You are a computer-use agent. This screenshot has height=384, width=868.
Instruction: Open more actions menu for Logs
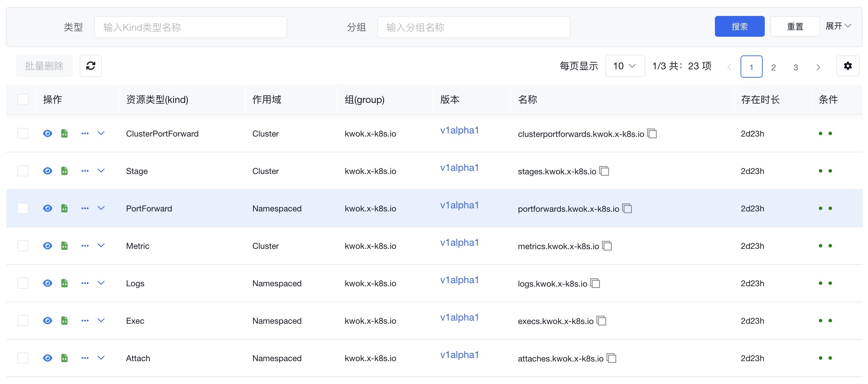[x=85, y=283]
